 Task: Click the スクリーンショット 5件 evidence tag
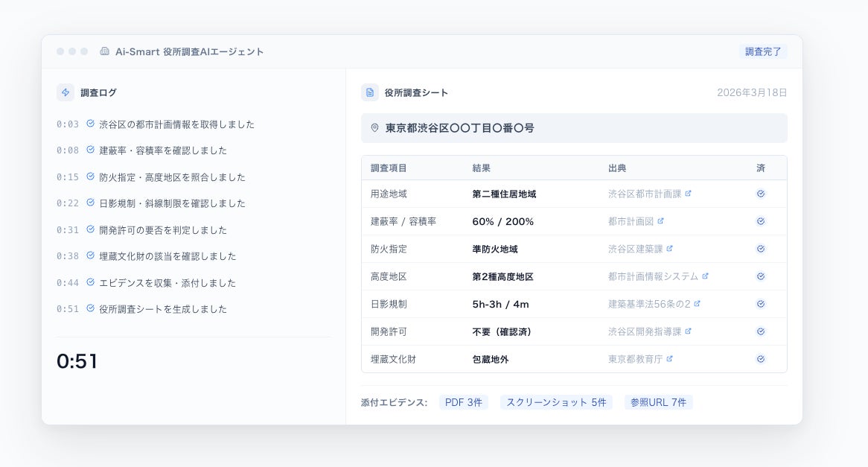click(556, 402)
